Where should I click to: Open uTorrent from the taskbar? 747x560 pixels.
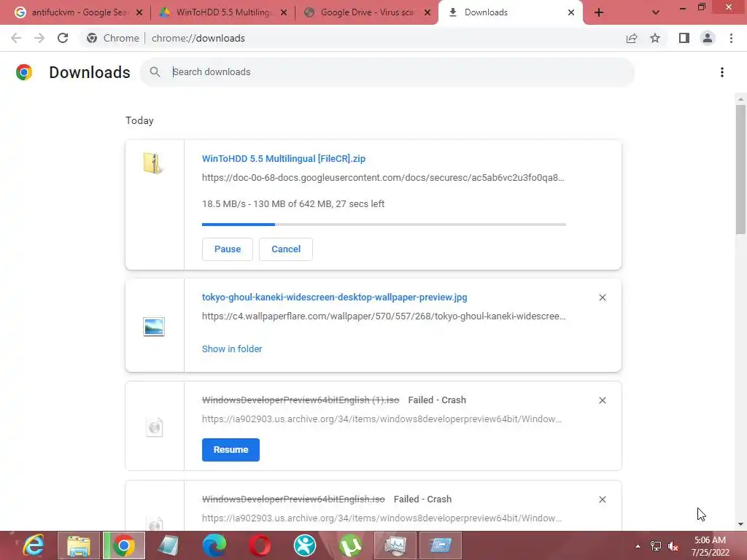click(350, 545)
